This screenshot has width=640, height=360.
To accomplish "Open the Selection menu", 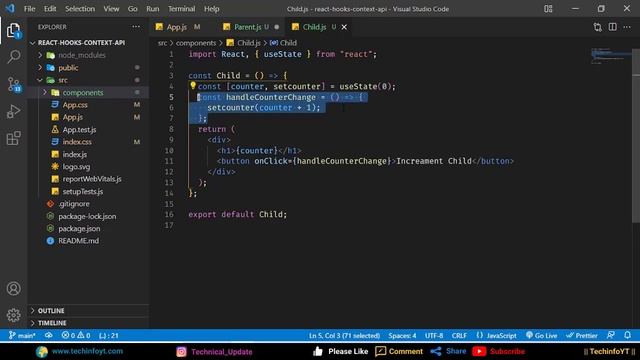I will click(80, 9).
